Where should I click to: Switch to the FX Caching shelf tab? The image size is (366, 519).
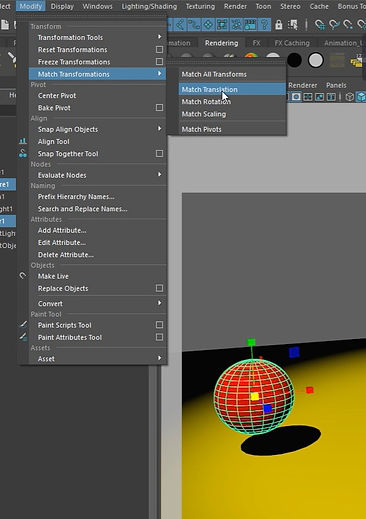(292, 43)
